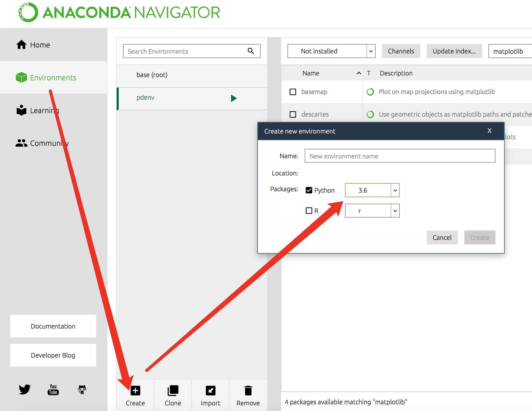Image resolution: width=532 pixels, height=411 pixels.
Task: Open the Twitter bird icon link
Action: (x=25, y=389)
